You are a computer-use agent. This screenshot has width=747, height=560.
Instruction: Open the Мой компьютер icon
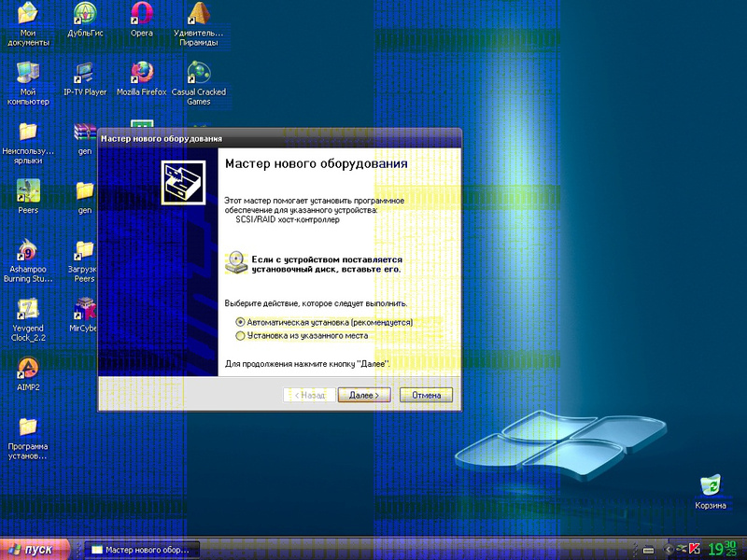click(28, 83)
